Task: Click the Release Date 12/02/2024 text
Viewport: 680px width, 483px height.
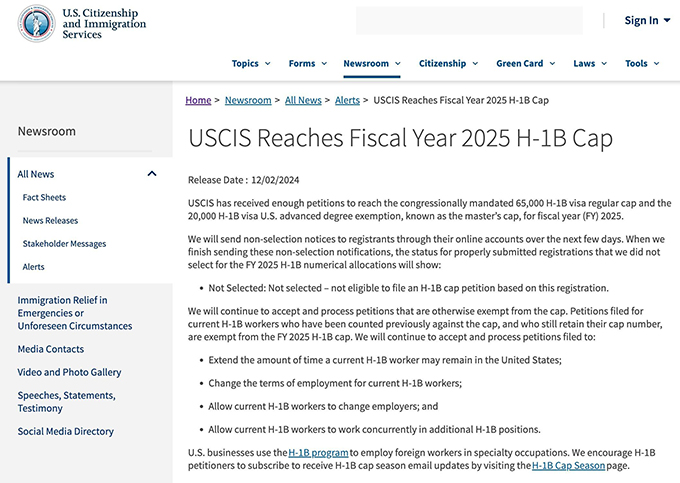Action: pyautogui.click(x=243, y=180)
